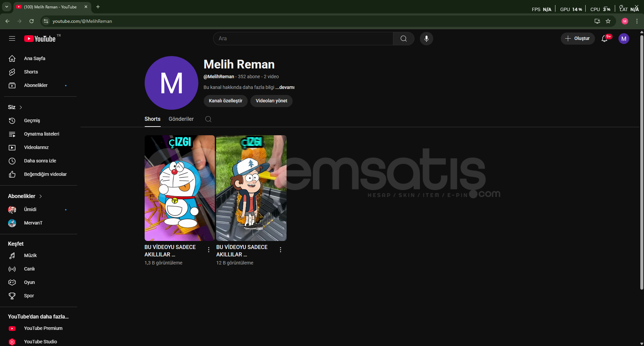Image resolution: width=644 pixels, height=346 pixels.
Task: Search within channel using magnifier icon
Action: coord(208,119)
